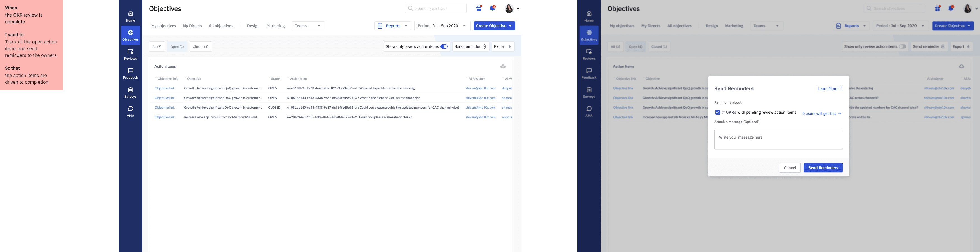Viewport: 980px width, 252px height.
Task: Click the profile avatar in the undimmed screen
Action: (x=509, y=8)
